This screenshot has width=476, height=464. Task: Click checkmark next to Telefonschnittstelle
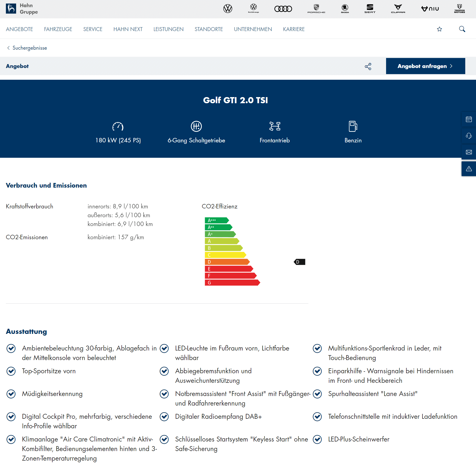tap(317, 417)
